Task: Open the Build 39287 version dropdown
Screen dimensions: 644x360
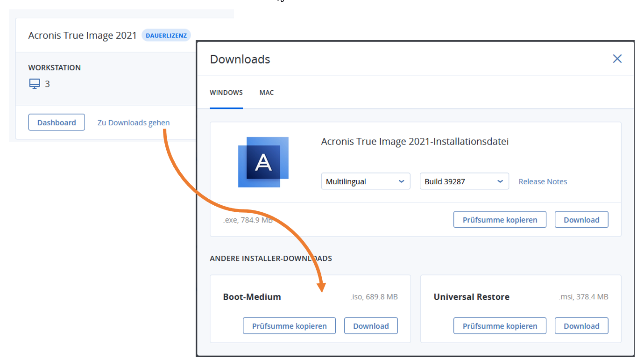Action: click(x=464, y=181)
